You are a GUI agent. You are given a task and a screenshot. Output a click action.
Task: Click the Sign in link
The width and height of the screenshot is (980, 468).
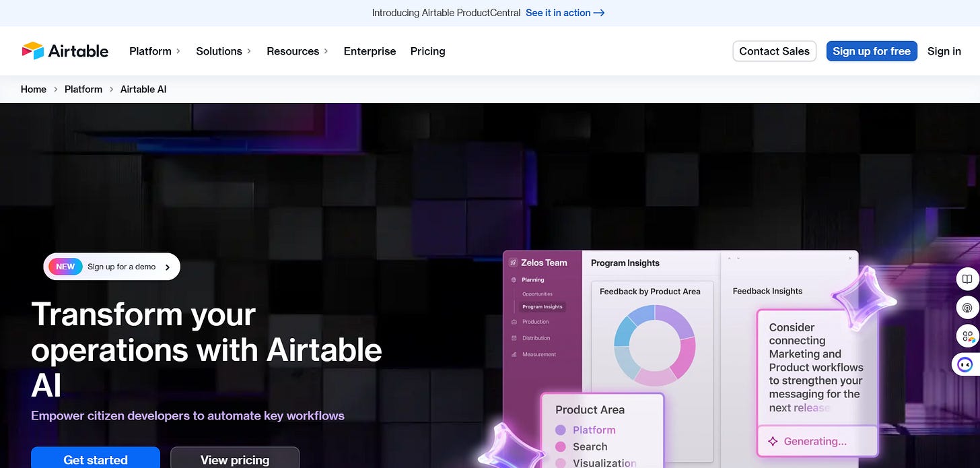click(x=944, y=51)
